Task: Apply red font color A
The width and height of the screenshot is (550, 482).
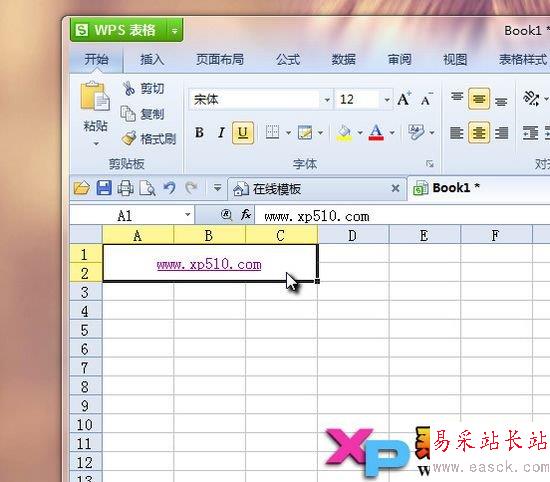Action: click(x=376, y=133)
